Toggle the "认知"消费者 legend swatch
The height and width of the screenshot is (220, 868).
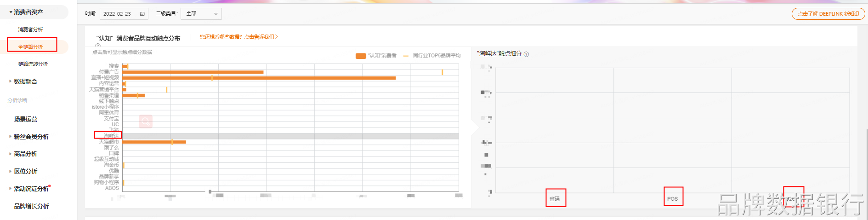[361, 56]
